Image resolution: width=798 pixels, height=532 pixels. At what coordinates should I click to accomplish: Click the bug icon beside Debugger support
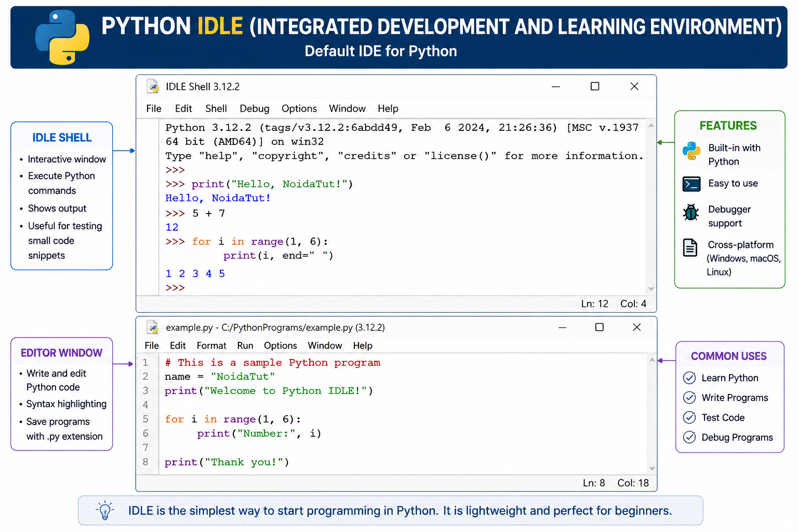click(x=691, y=212)
